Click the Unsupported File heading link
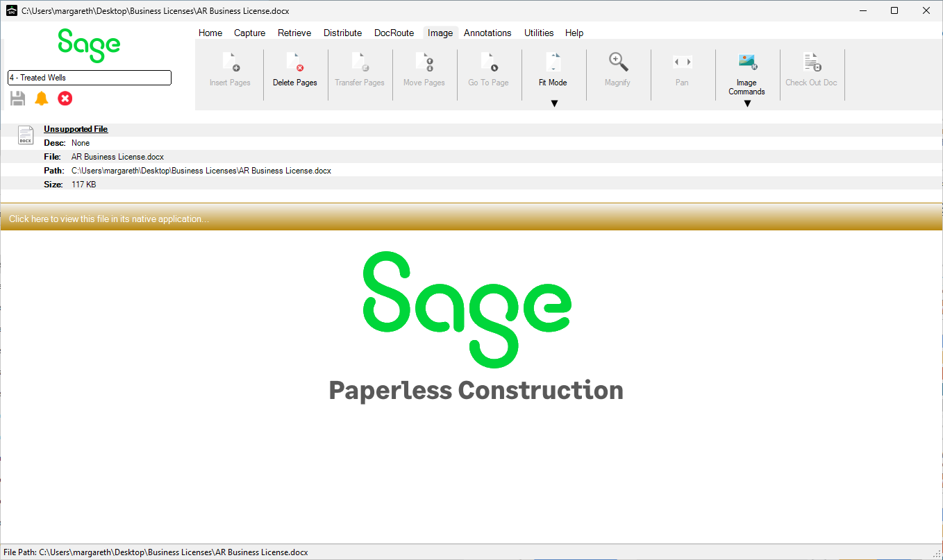Image resolution: width=943 pixels, height=560 pixels. tap(76, 129)
